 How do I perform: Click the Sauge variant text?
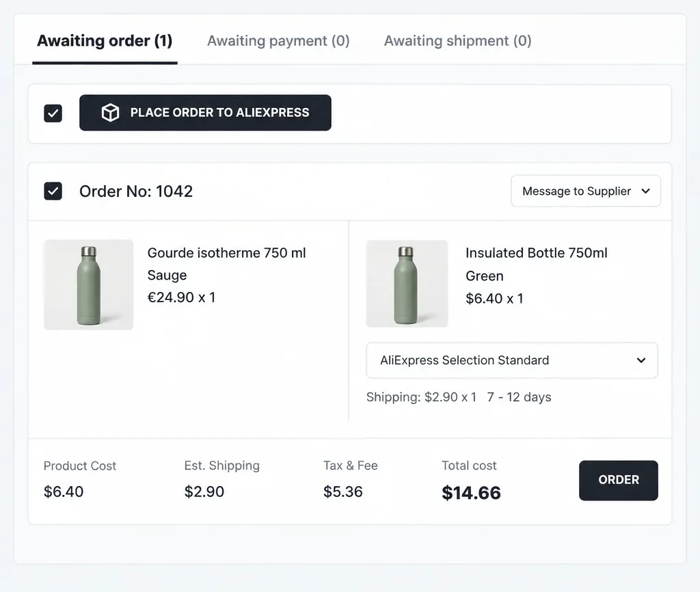(x=167, y=275)
